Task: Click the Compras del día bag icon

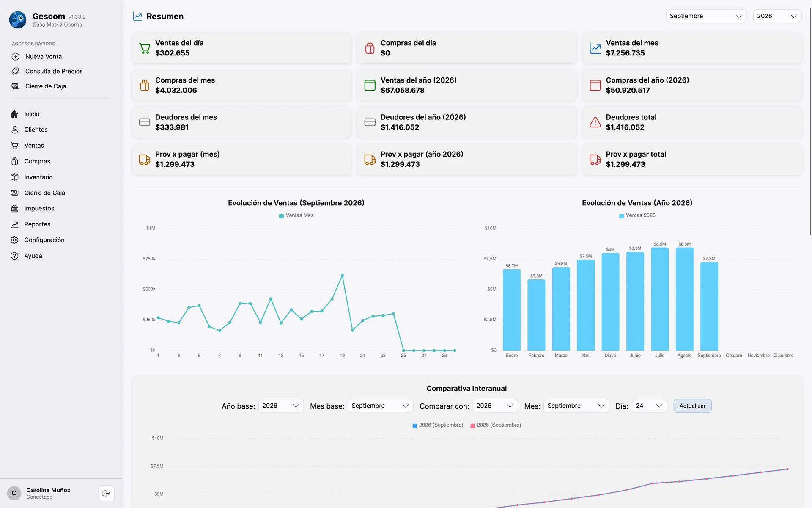Action: click(370, 48)
